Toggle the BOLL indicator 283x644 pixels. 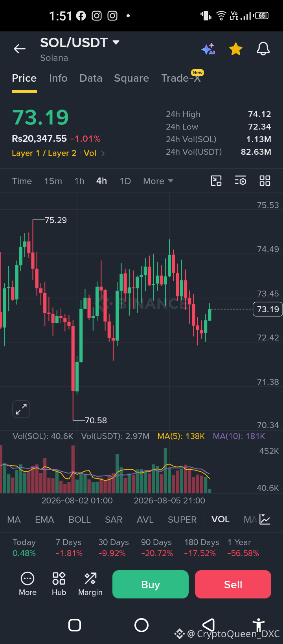coord(79,520)
